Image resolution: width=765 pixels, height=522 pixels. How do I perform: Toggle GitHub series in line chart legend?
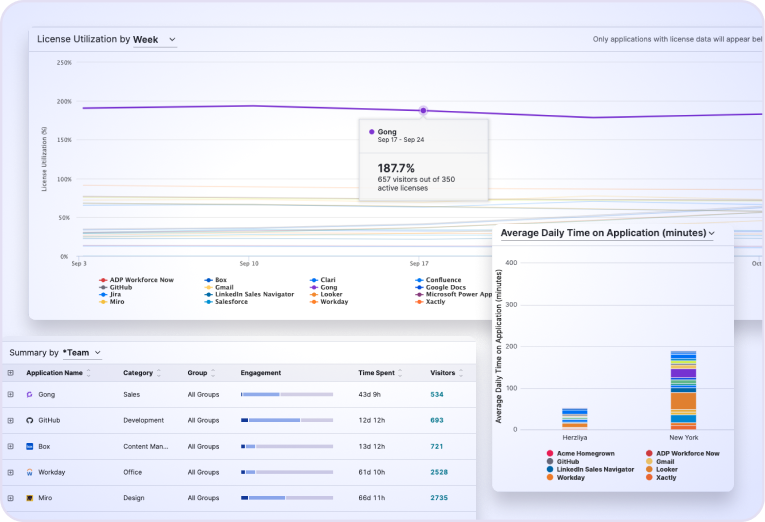[116, 287]
